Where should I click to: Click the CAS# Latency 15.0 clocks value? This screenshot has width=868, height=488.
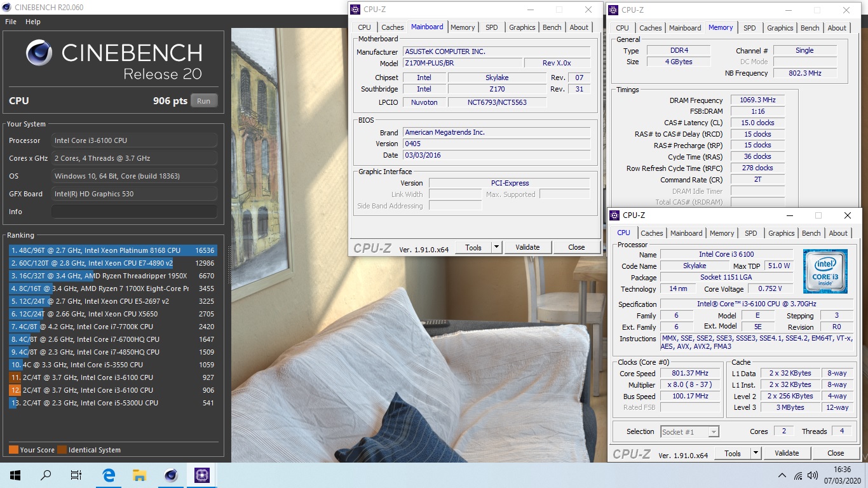757,123
